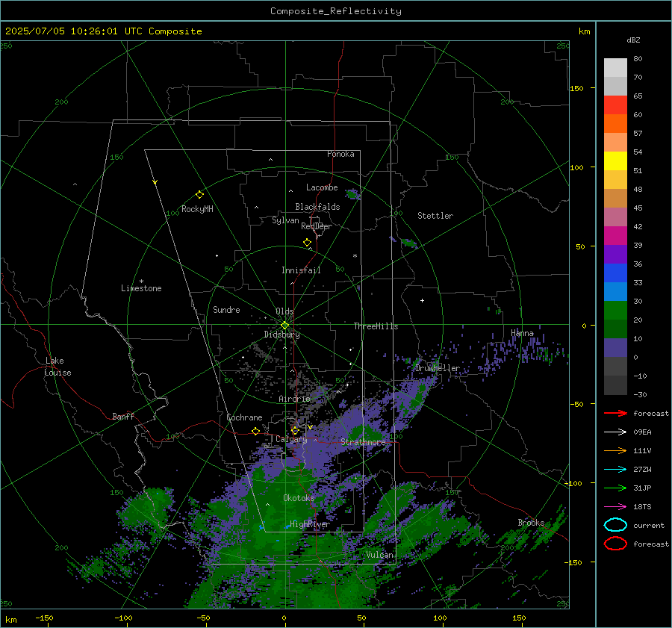Click the Calgary city label
The image size is (672, 628).
[x=291, y=439]
